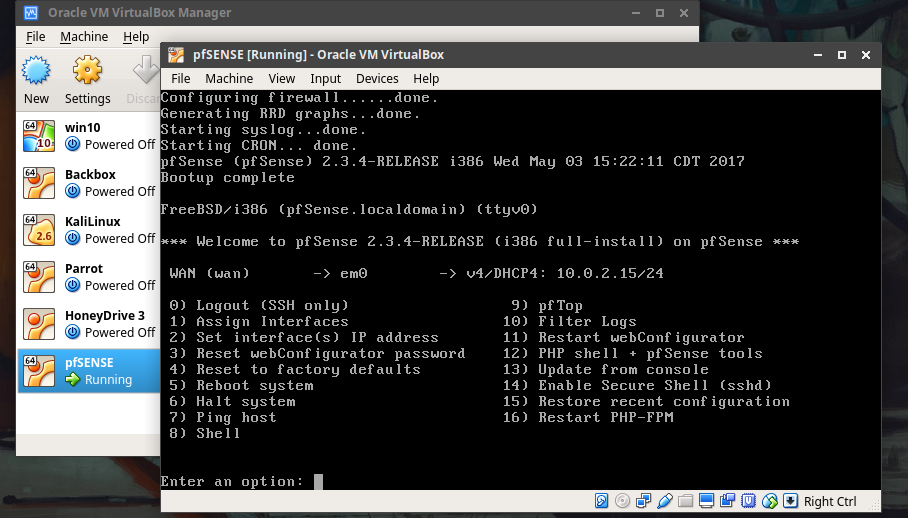Screen dimensions: 908x518
Task: Click the CPU virtualization features indicator icon
Action: 749,501
